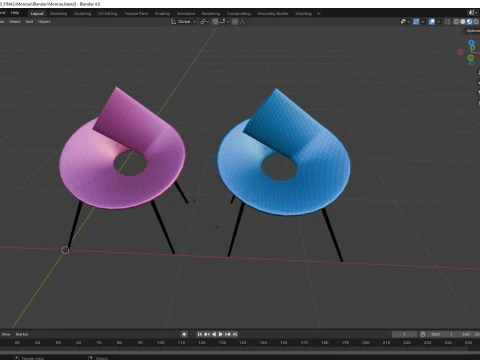Viewport: 480px width, 360px height.
Task: Toggle viewport overlays
Action: coord(432,22)
